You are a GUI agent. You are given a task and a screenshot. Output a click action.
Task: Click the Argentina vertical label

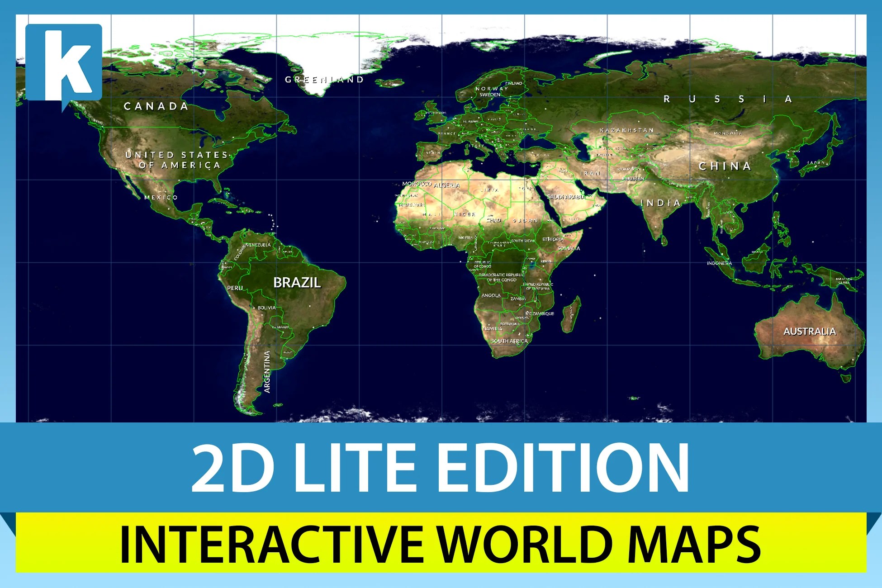[x=267, y=371]
